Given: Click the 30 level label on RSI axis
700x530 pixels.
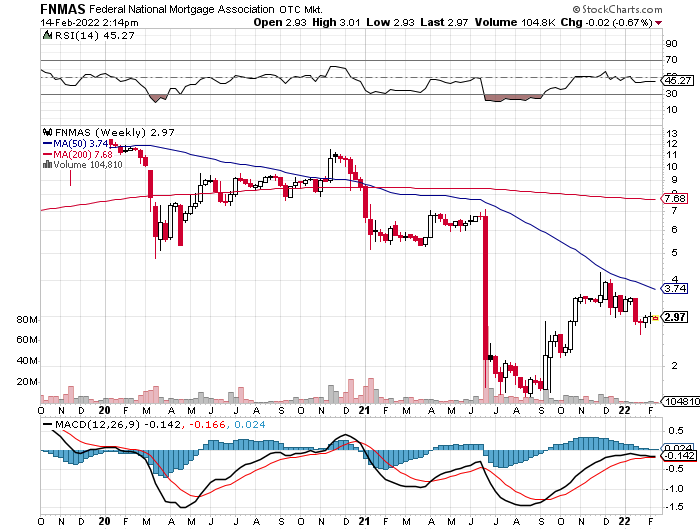Looking at the screenshot, I should (671, 94).
